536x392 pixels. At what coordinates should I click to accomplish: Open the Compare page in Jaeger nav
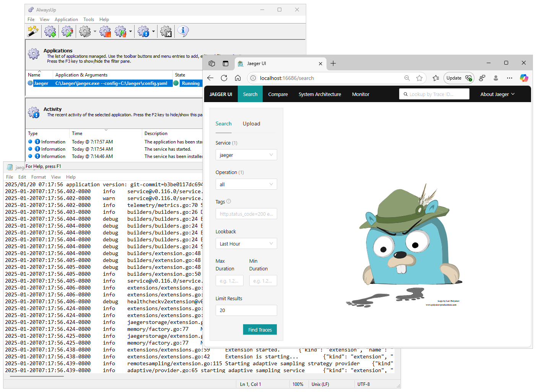278,94
